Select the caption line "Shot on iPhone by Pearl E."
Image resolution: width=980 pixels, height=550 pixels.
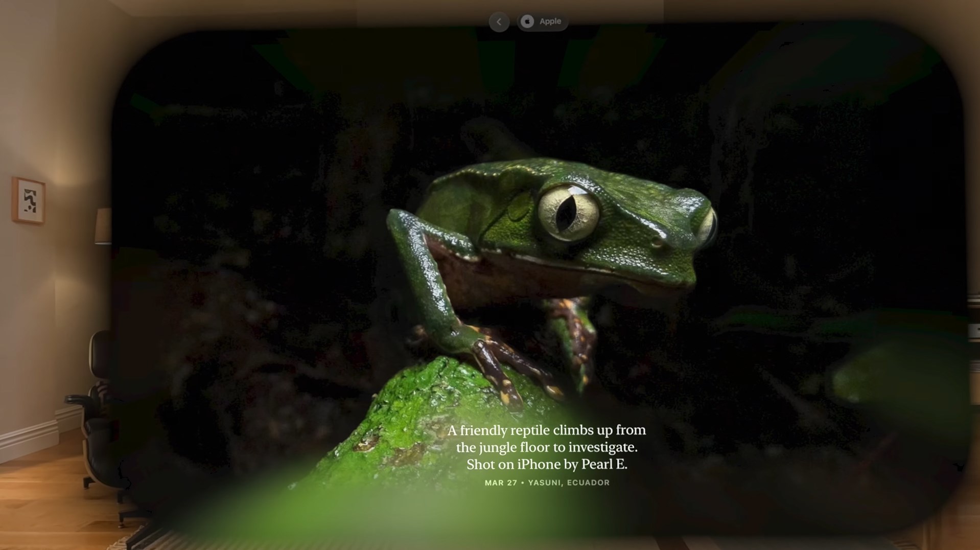547,464
